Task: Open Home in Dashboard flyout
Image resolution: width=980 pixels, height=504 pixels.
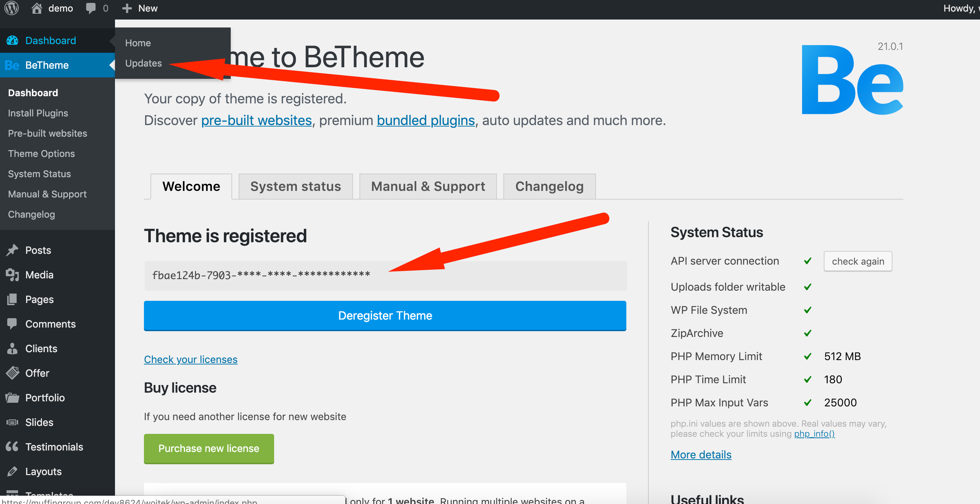Action: click(x=138, y=43)
